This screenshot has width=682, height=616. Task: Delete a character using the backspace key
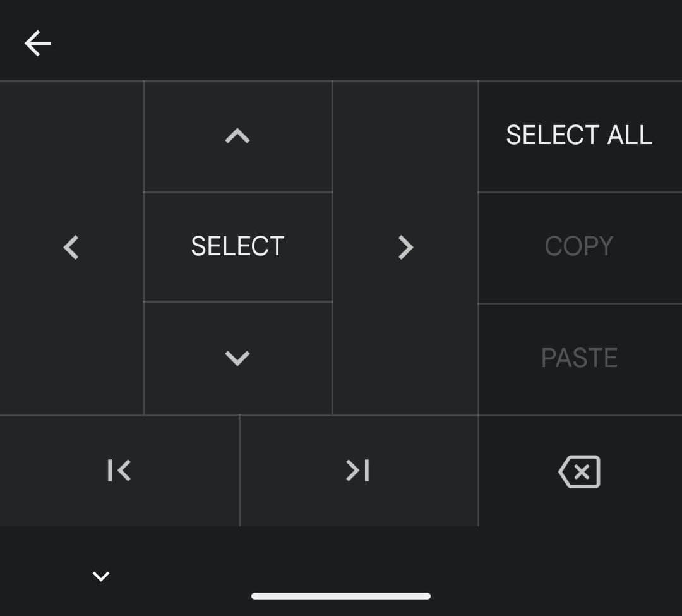579,471
